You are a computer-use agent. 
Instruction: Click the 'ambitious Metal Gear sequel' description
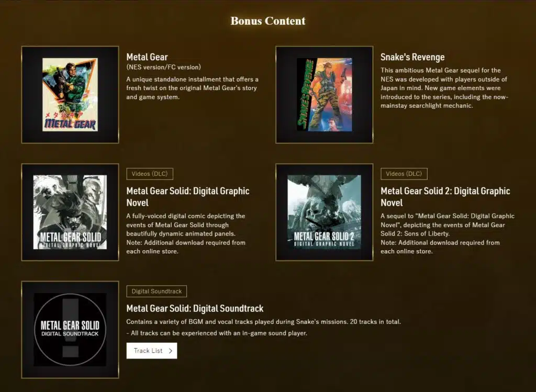[x=444, y=88]
